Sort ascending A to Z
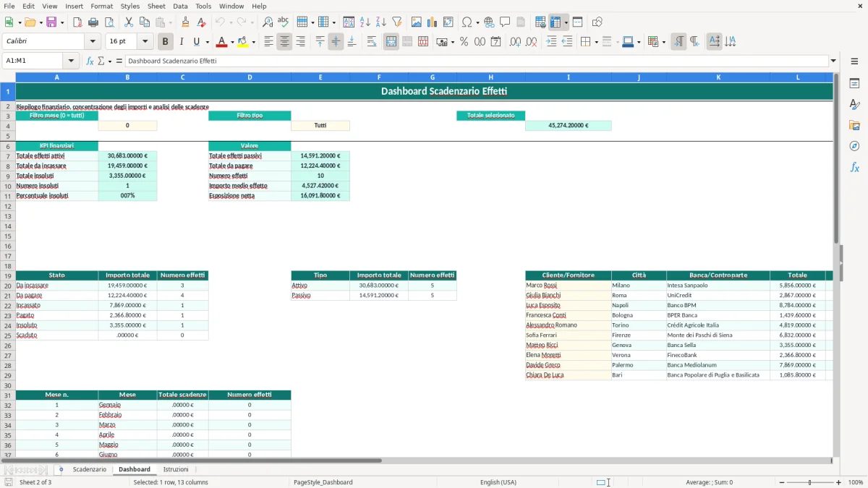Viewport: 868px width, 488px height. coord(365,22)
